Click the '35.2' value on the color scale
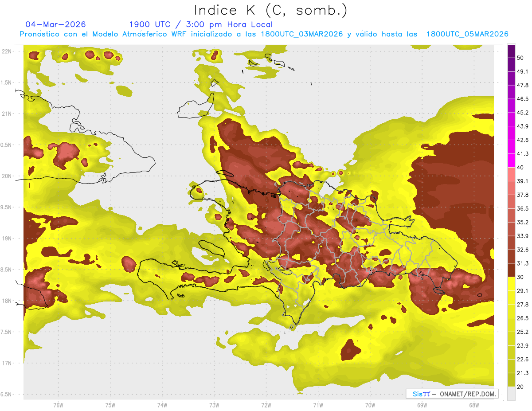The image size is (532, 411). click(523, 222)
